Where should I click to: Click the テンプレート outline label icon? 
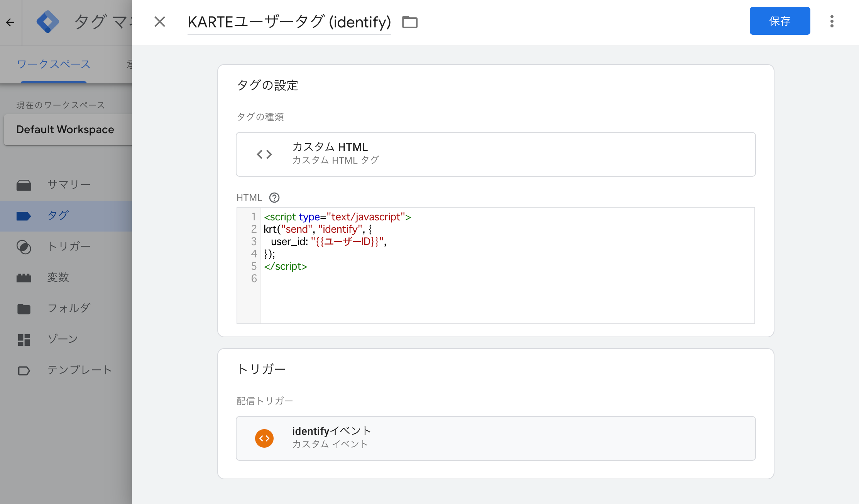(24, 371)
